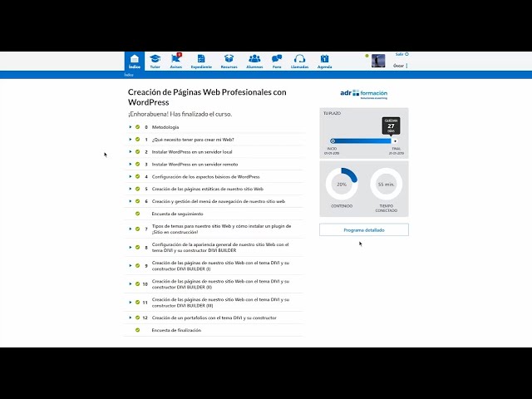Open Encuesta de finalización entry
The width and height of the screenshot is (532, 399).
(x=176, y=330)
